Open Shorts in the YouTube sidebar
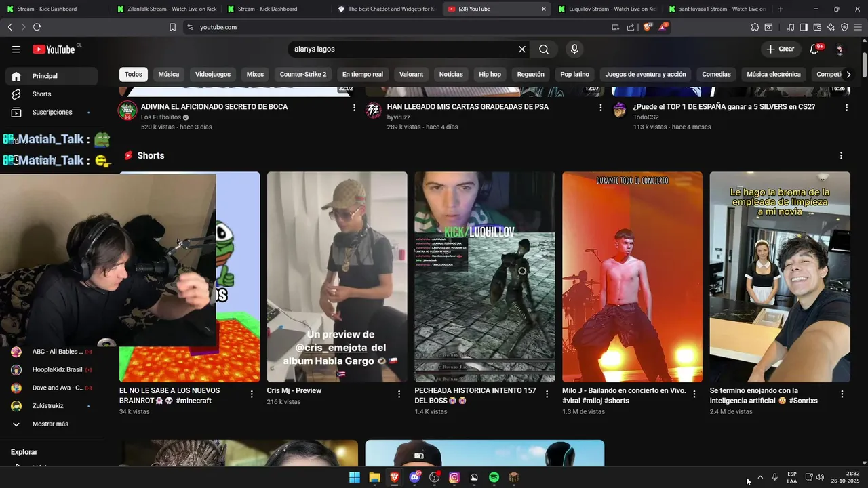Screen dimensions: 868x488 point(52,94)
